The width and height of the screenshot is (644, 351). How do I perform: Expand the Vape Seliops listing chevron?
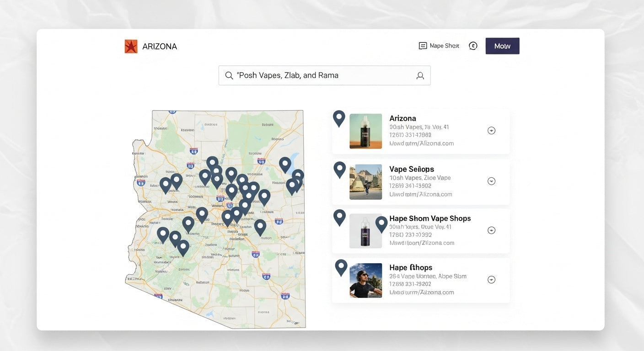pyautogui.click(x=491, y=181)
